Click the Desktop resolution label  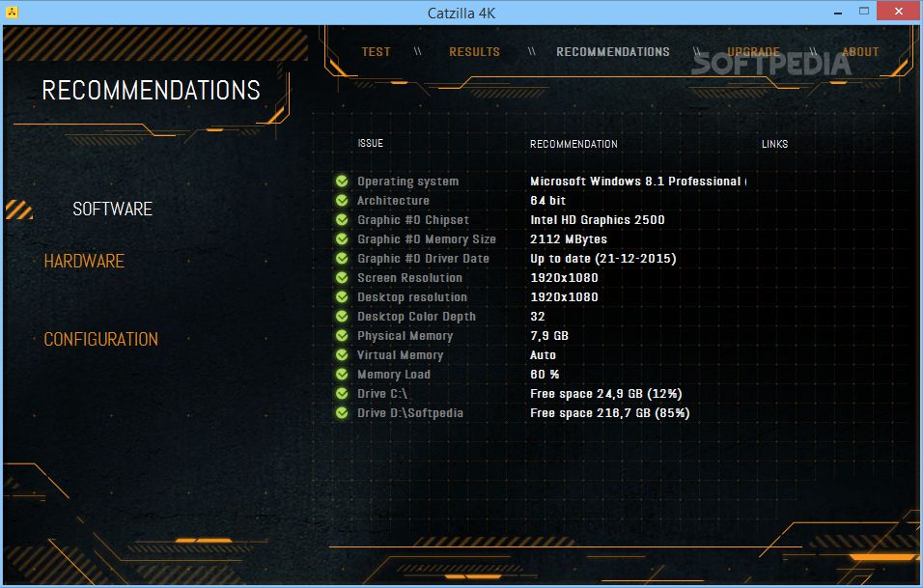tap(412, 296)
